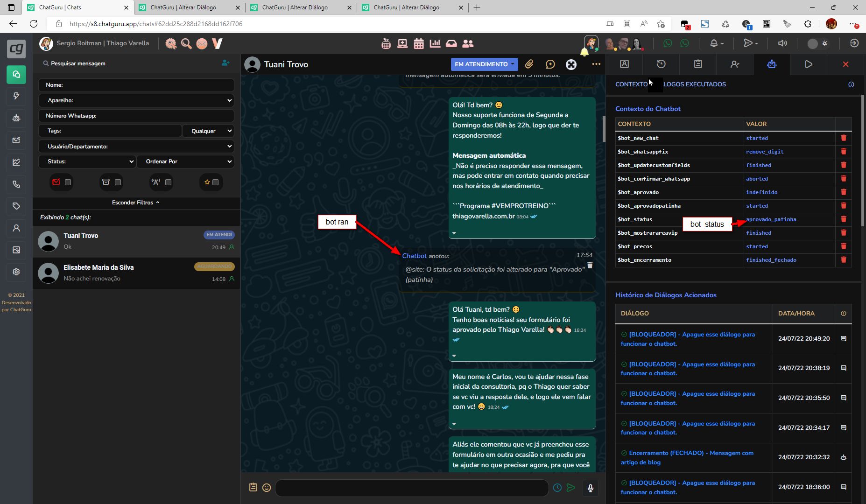866x504 pixels.
Task: Collapse filters with Esconder Filtros
Action: 136,203
